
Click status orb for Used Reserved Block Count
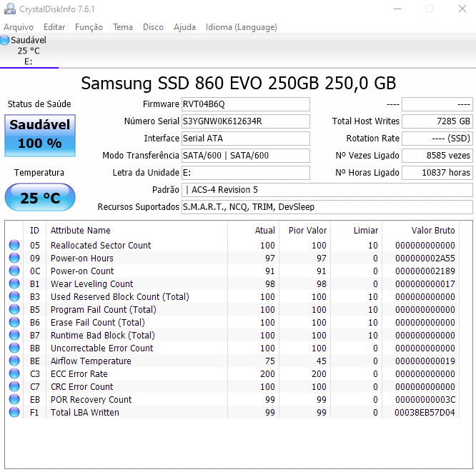(14, 296)
